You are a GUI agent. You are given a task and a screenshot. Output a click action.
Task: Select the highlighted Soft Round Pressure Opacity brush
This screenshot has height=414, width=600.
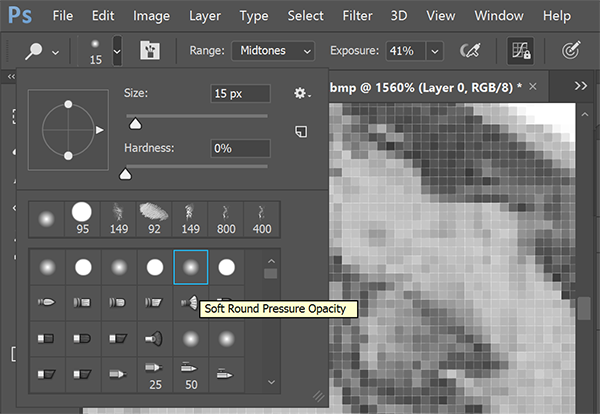tap(191, 267)
